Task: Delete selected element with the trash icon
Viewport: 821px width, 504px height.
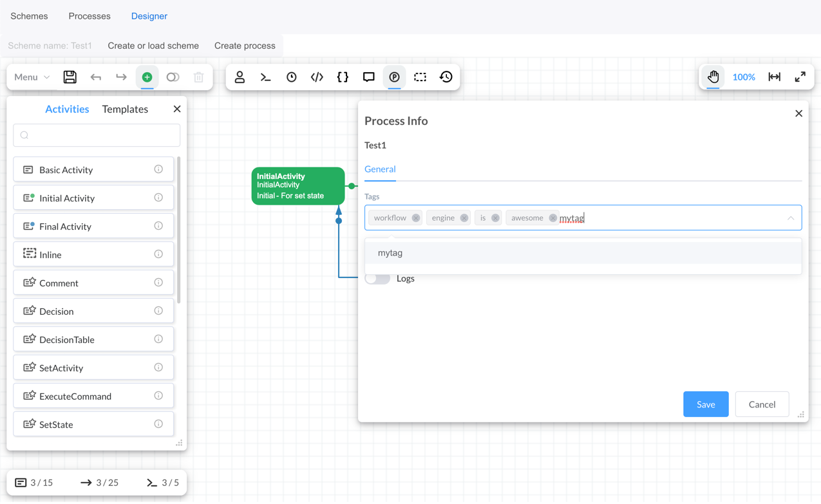Action: 198,77
